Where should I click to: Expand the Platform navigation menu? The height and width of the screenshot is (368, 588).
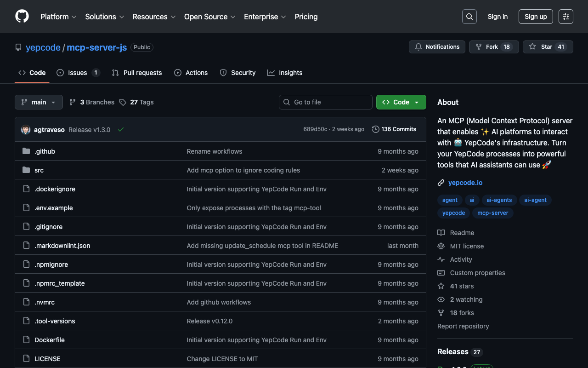point(58,17)
